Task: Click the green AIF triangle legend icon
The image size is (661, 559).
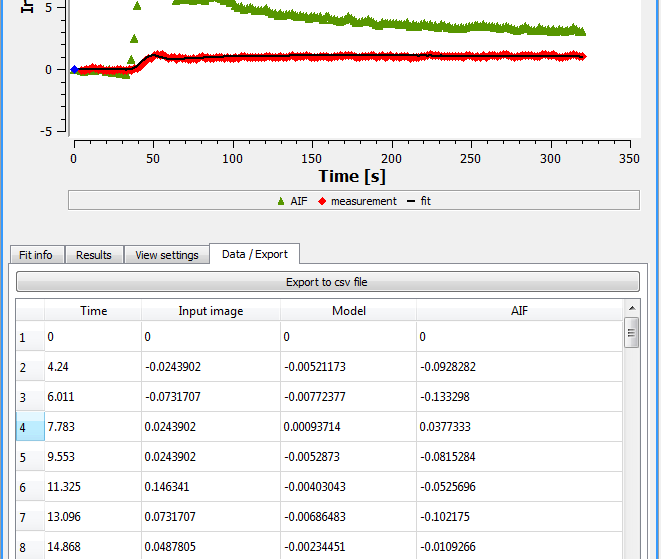Action: [x=281, y=202]
